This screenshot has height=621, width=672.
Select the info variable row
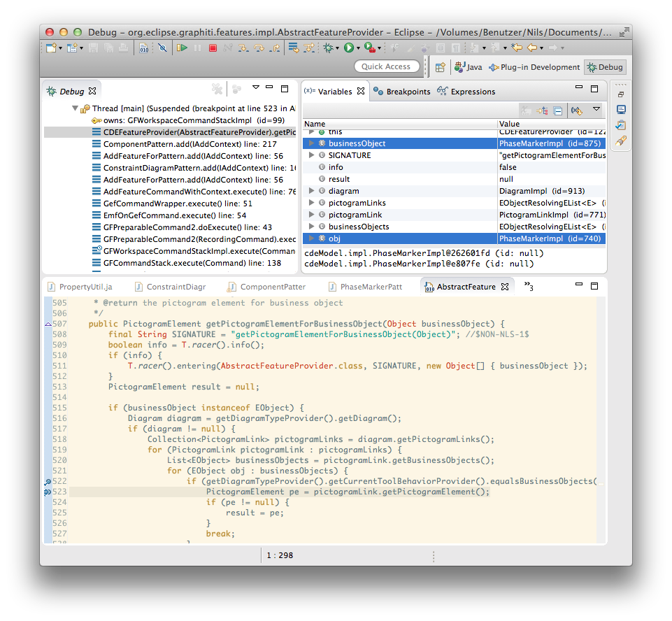454,167
